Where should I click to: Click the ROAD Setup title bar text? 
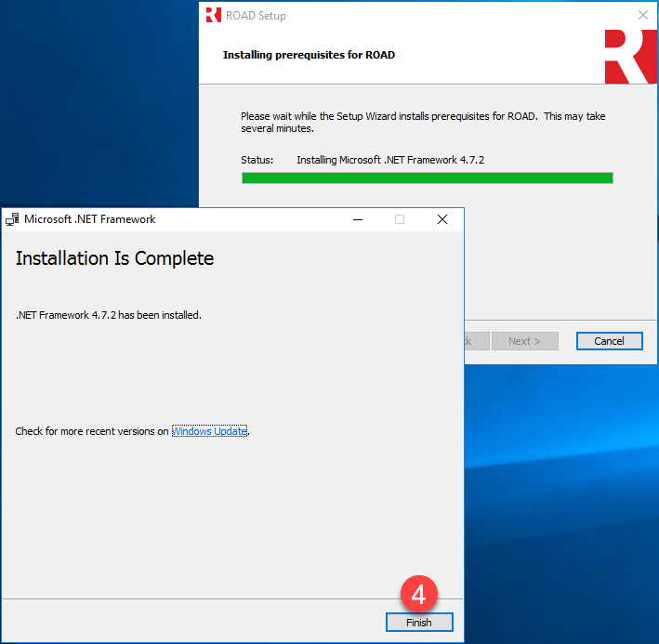256,15
